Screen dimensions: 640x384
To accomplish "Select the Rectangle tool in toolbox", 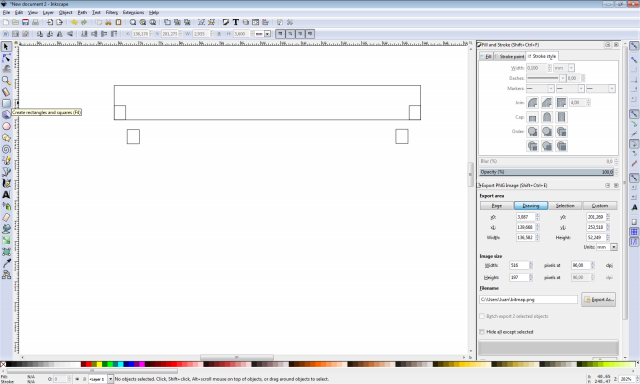I will 6,103.
